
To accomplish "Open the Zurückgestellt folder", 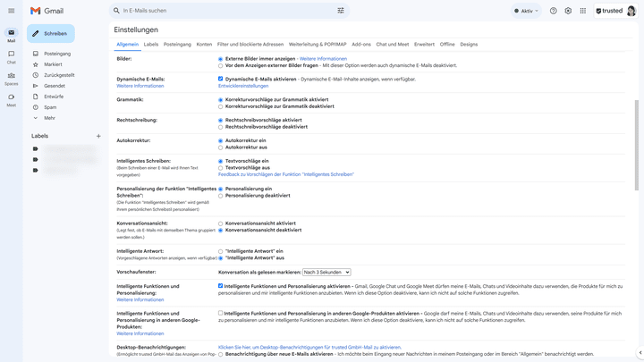I will pyautogui.click(x=59, y=75).
